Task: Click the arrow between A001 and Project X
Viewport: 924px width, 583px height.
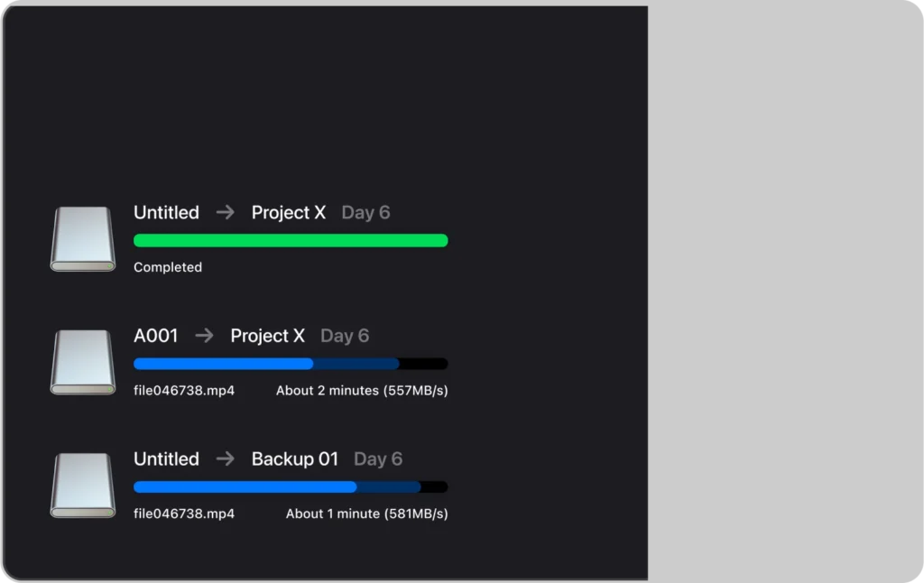Action: tap(205, 336)
